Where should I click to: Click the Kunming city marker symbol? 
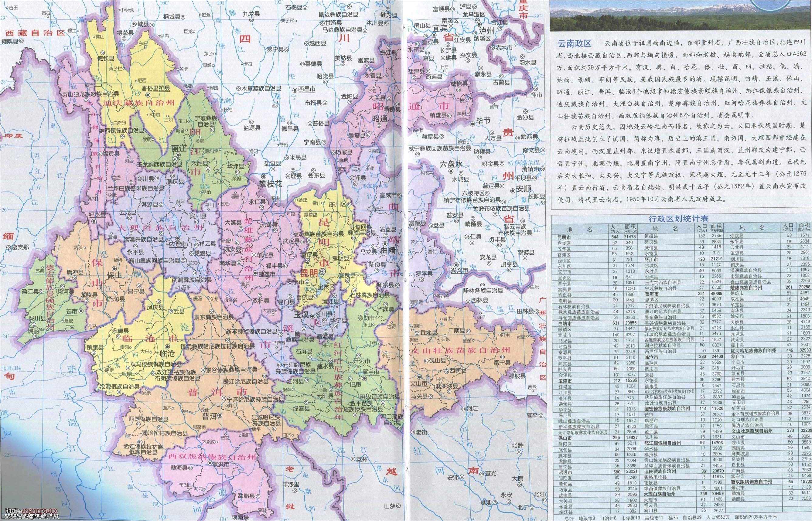[x=322, y=271]
